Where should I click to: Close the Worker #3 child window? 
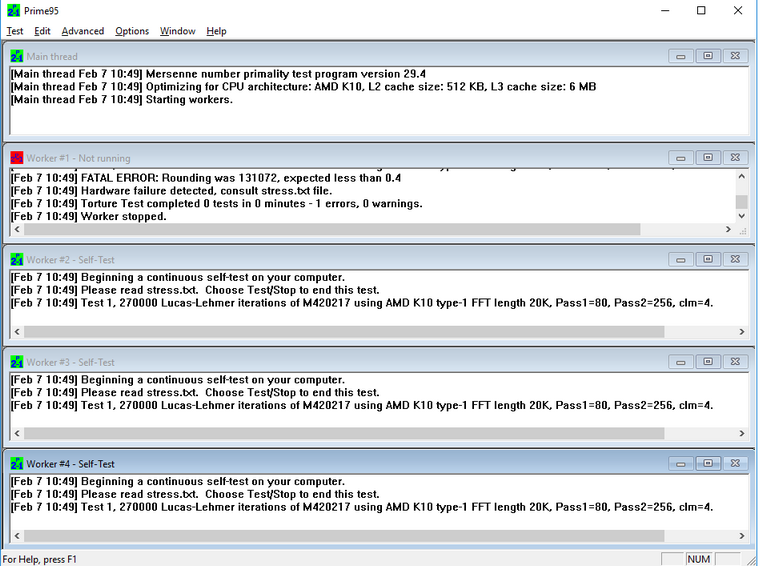735,362
